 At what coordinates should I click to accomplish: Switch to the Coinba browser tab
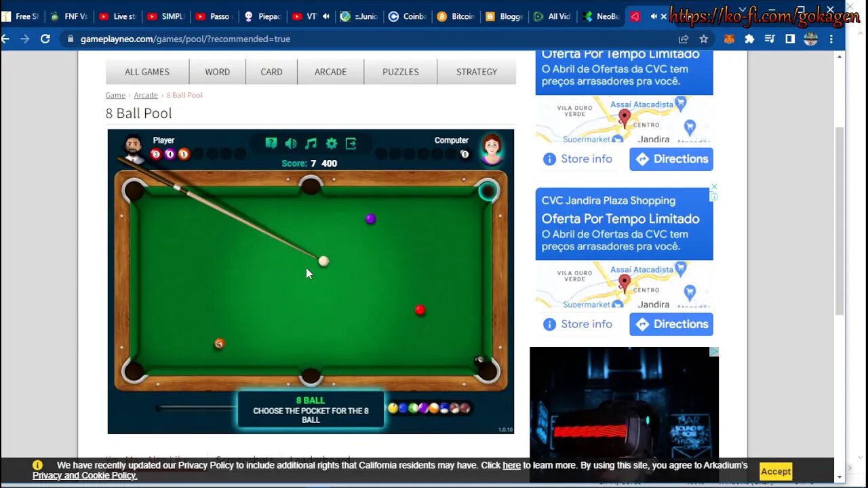click(x=408, y=16)
